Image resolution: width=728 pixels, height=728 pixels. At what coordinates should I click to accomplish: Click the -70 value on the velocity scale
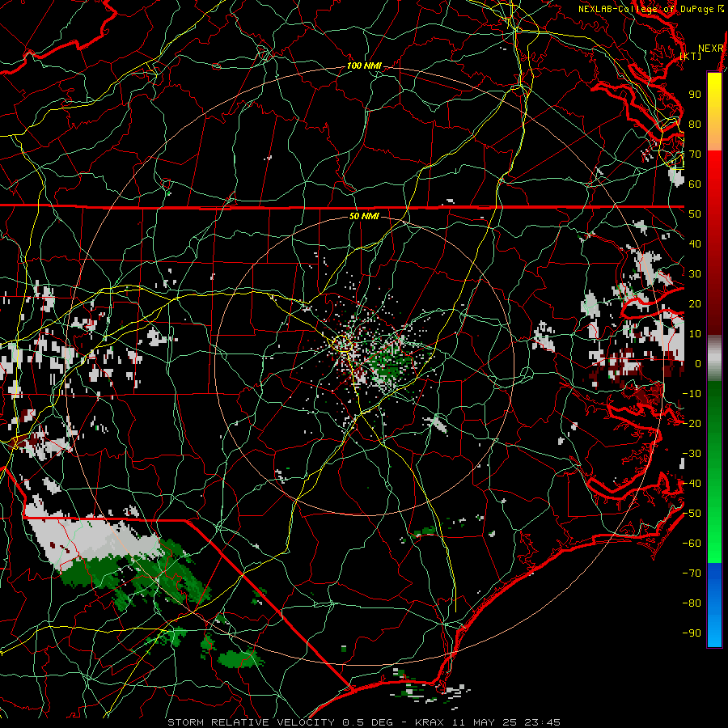coord(692,574)
